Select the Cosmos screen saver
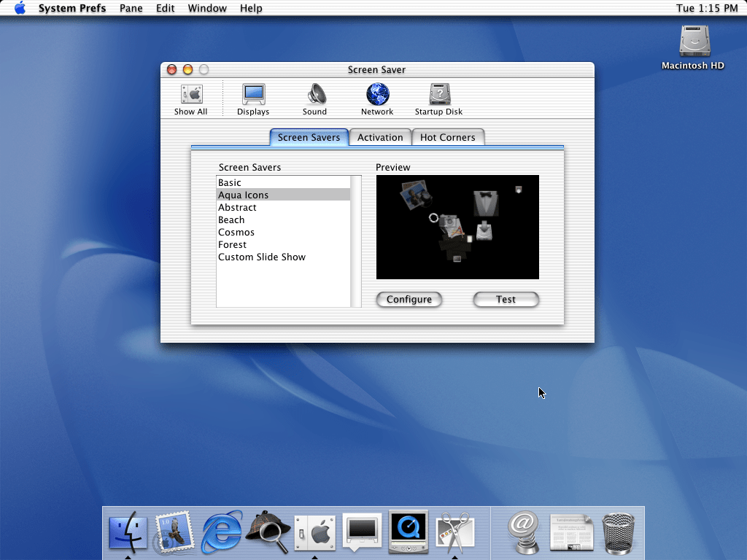 236,232
